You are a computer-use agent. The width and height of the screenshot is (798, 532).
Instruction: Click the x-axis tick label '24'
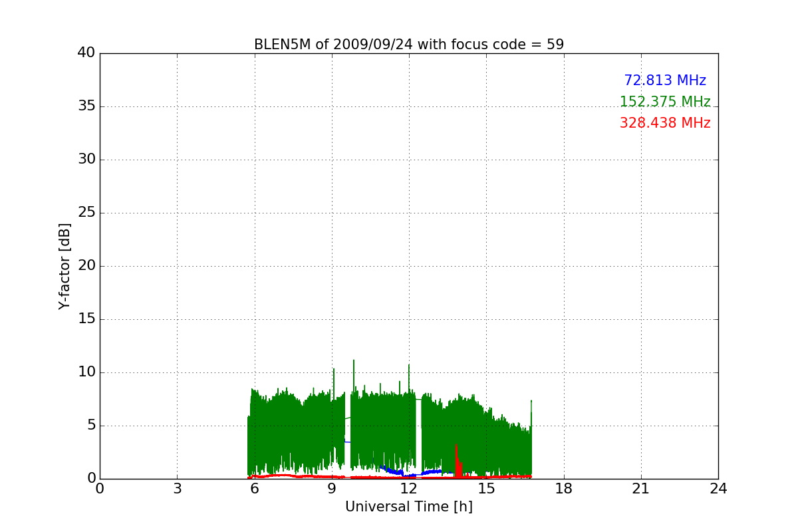(x=718, y=489)
